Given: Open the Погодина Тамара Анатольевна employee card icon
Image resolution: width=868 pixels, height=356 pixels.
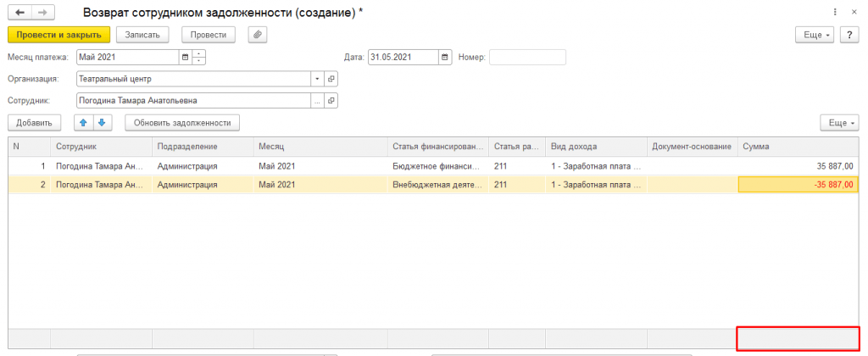Looking at the screenshot, I should [331, 101].
